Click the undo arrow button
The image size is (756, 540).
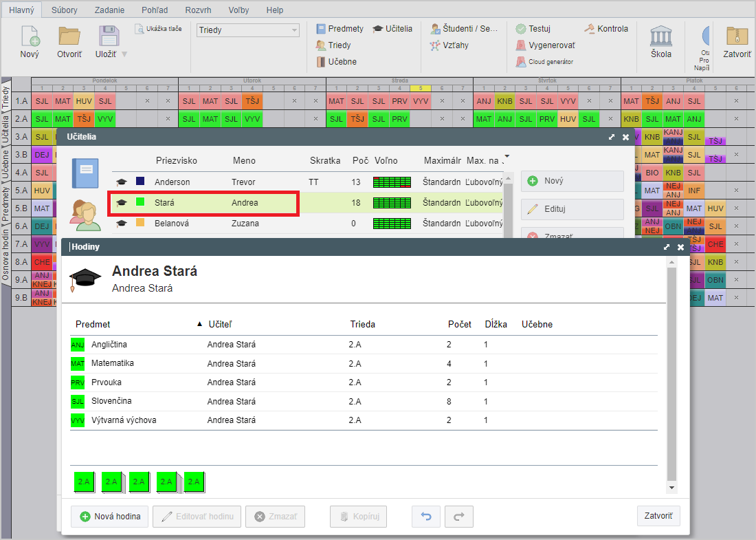pos(425,517)
